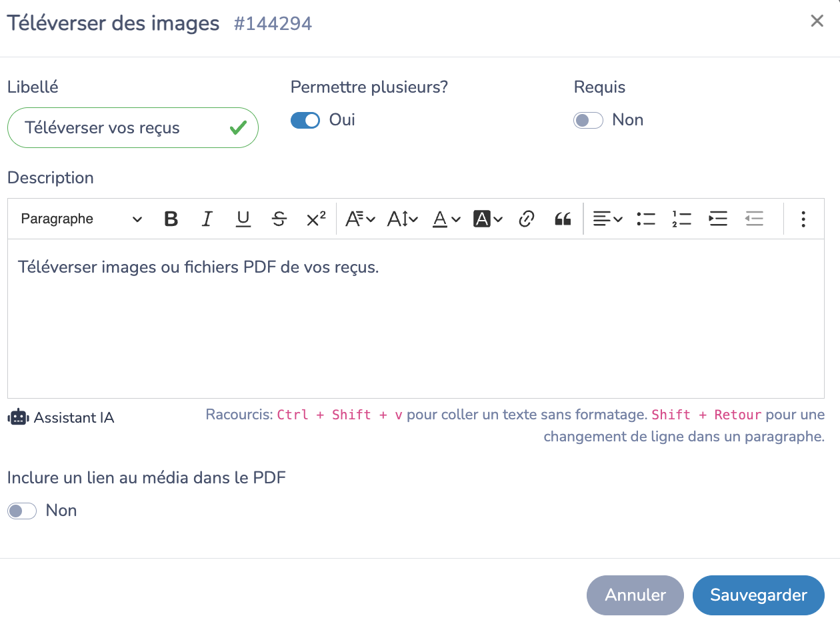The height and width of the screenshot is (620, 840).
Task: Open the text alignment dropdown
Action: (x=607, y=219)
